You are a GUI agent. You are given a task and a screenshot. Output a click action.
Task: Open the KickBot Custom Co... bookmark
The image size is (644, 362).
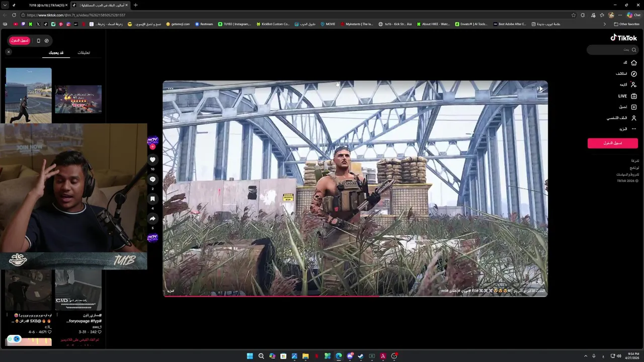tap(273, 24)
